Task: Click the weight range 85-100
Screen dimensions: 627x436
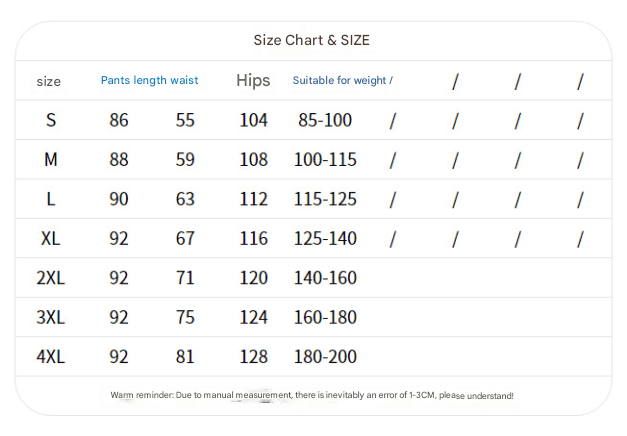Action: tap(325, 120)
